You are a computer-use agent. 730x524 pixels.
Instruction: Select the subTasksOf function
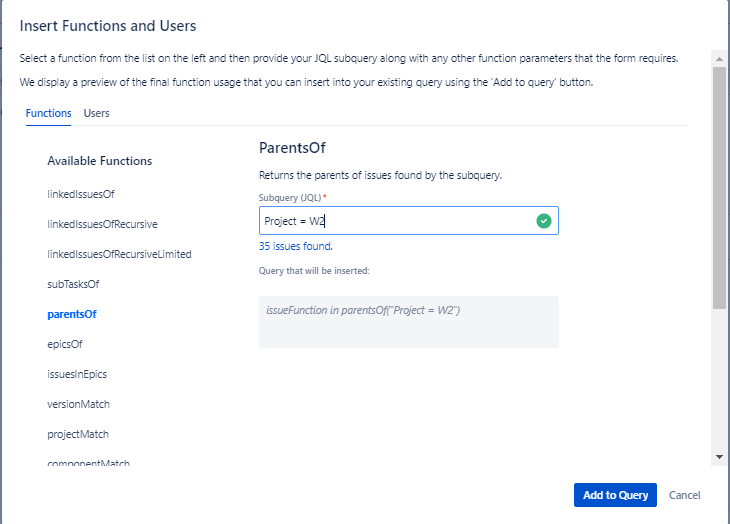coord(73,284)
